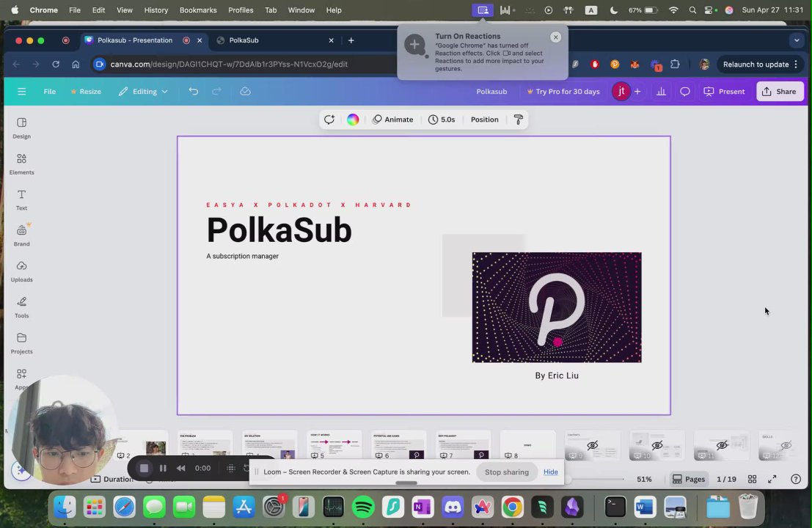Open the Profiles menu
Screen dimensions: 812x528
(241, 10)
